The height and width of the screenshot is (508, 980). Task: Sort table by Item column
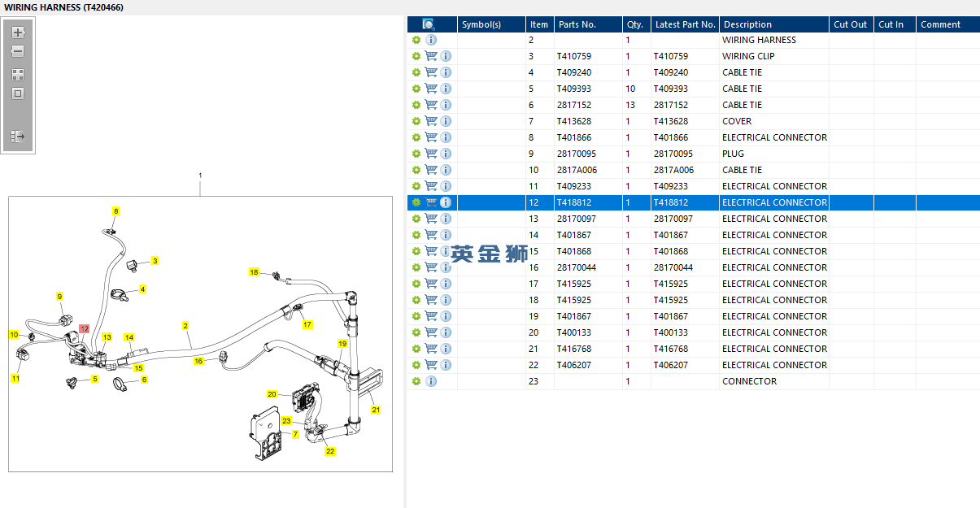point(540,24)
